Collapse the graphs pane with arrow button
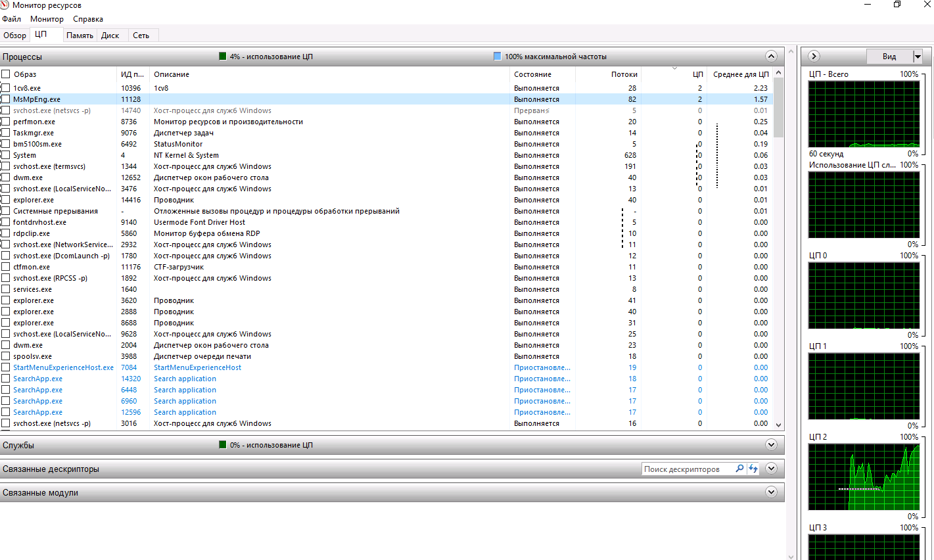 pyautogui.click(x=814, y=57)
